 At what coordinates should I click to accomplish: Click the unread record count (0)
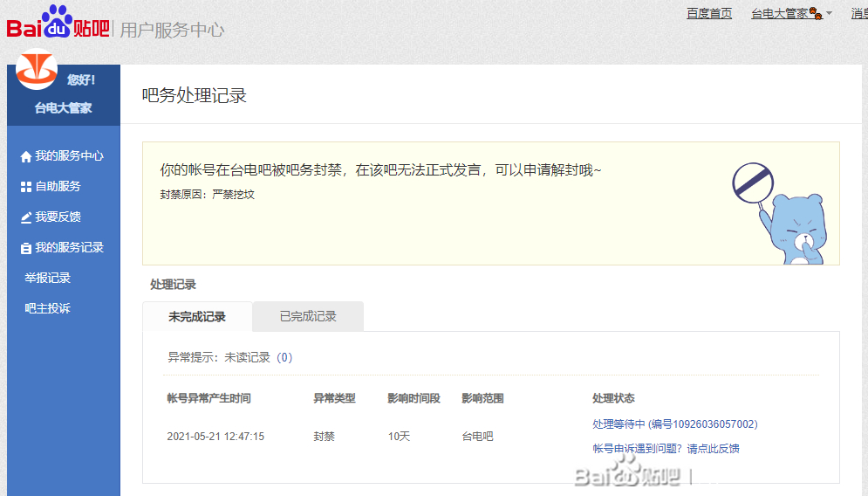[284, 357]
